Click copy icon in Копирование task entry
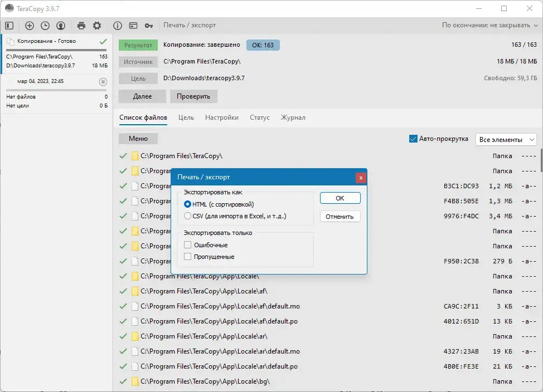 (11, 42)
